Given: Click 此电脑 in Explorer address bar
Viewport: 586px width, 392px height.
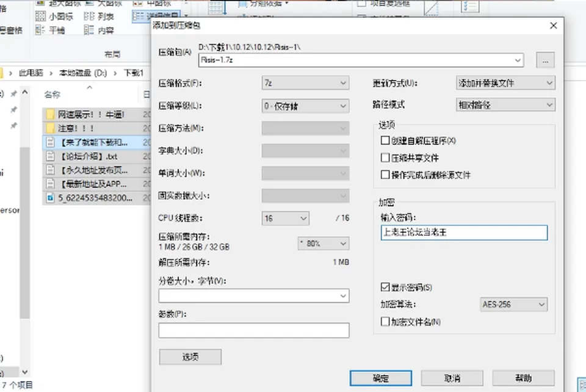Looking at the screenshot, I should [x=31, y=73].
